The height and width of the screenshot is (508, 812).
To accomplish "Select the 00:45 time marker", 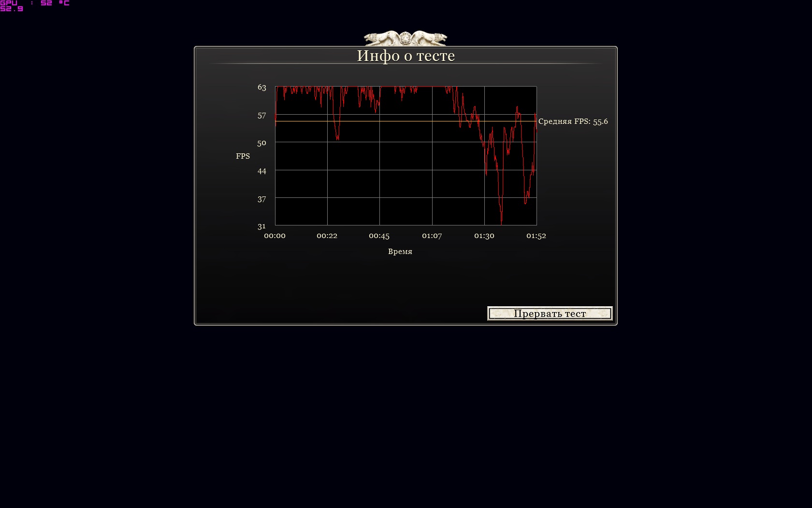I will pos(379,236).
